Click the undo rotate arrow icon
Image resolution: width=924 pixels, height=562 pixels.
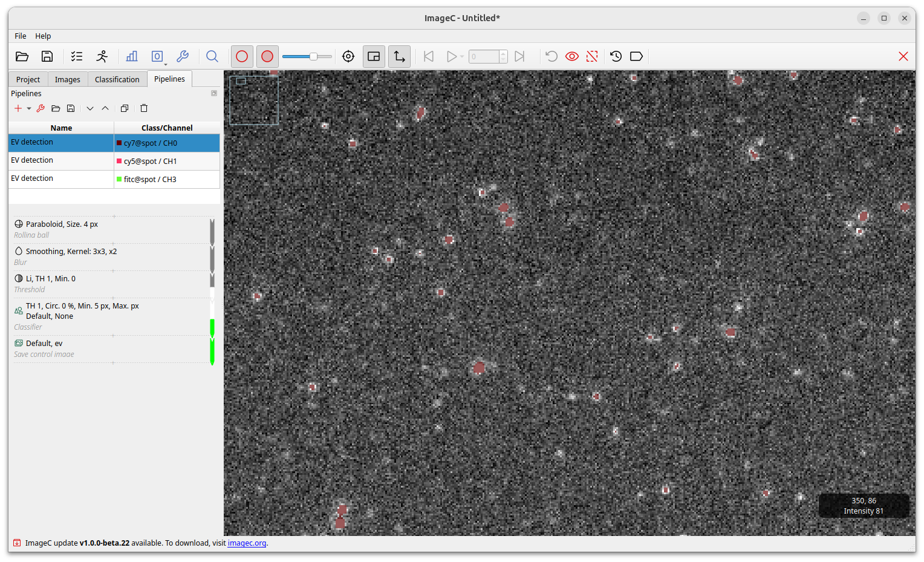551,56
